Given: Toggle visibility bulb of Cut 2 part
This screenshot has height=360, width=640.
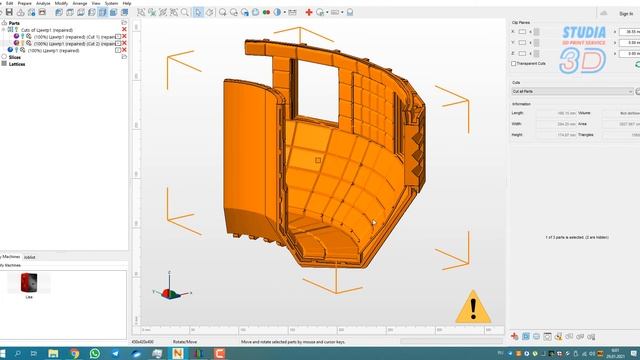Looking at the screenshot, I should 22,43.
